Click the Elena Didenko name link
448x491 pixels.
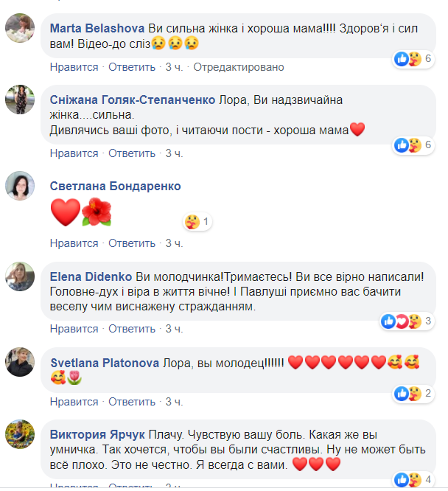point(91,276)
